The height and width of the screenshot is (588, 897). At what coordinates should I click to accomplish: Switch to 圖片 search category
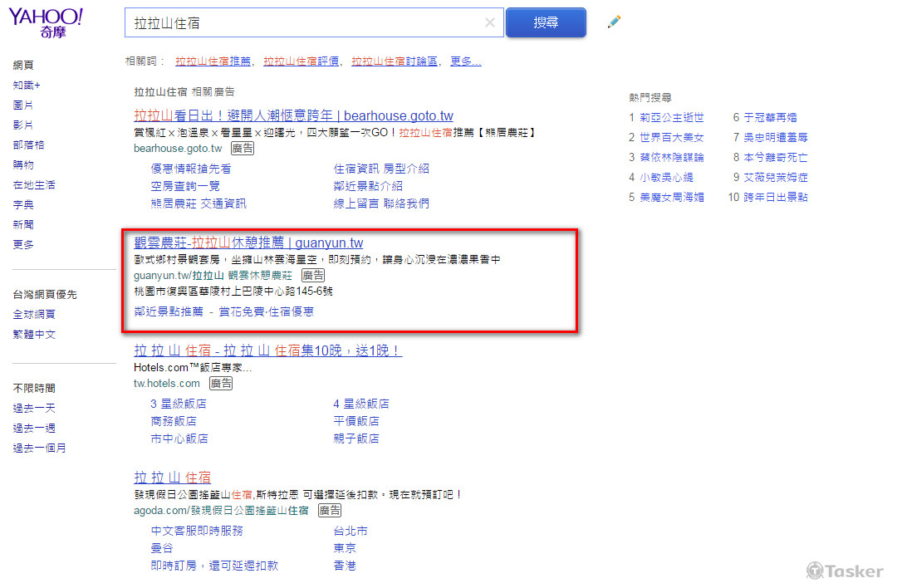tap(23, 105)
